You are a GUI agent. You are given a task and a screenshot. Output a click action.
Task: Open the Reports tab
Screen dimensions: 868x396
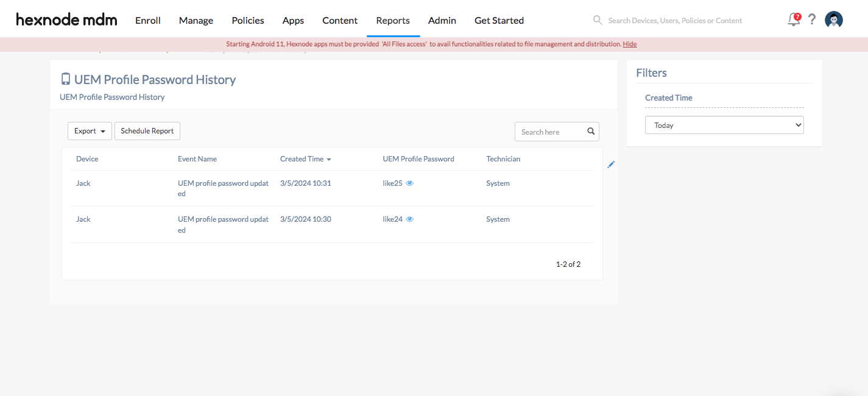pyautogui.click(x=393, y=20)
